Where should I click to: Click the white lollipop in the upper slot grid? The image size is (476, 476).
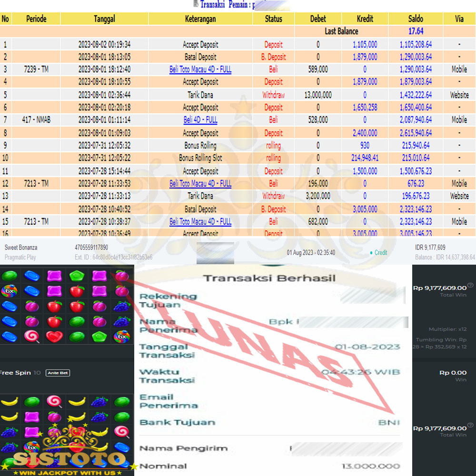tap(32, 337)
